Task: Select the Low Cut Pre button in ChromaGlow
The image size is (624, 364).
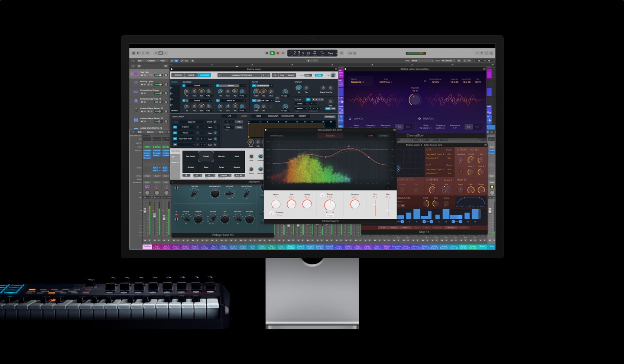Action: point(400,127)
